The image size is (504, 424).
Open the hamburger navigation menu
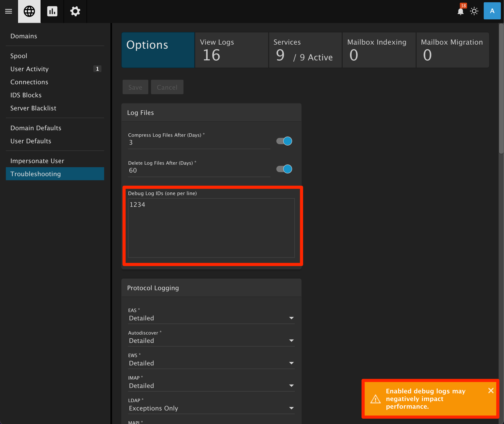click(9, 11)
